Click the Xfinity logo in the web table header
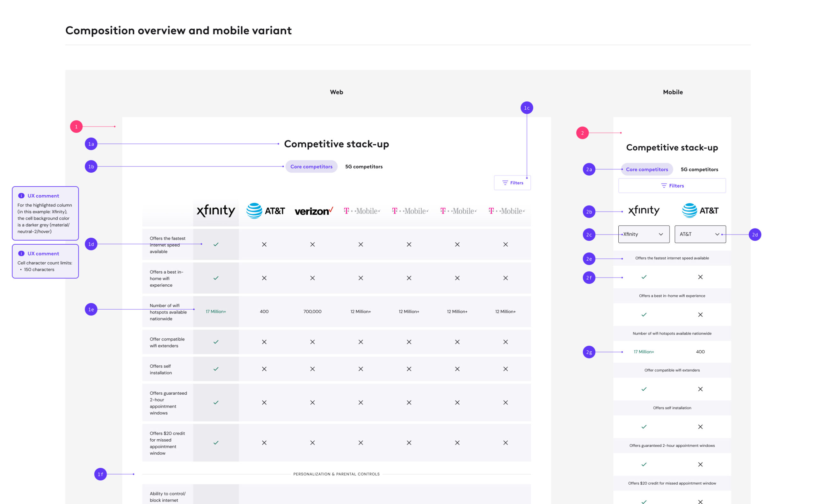 (x=216, y=210)
